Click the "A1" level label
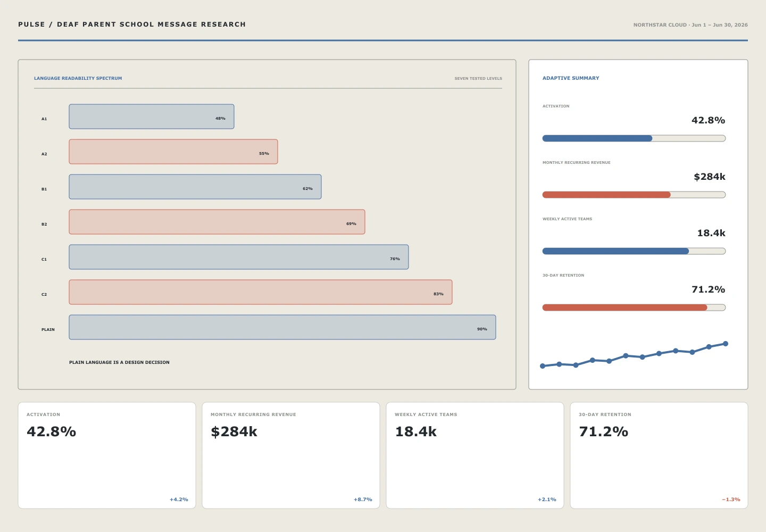 [x=44, y=119]
